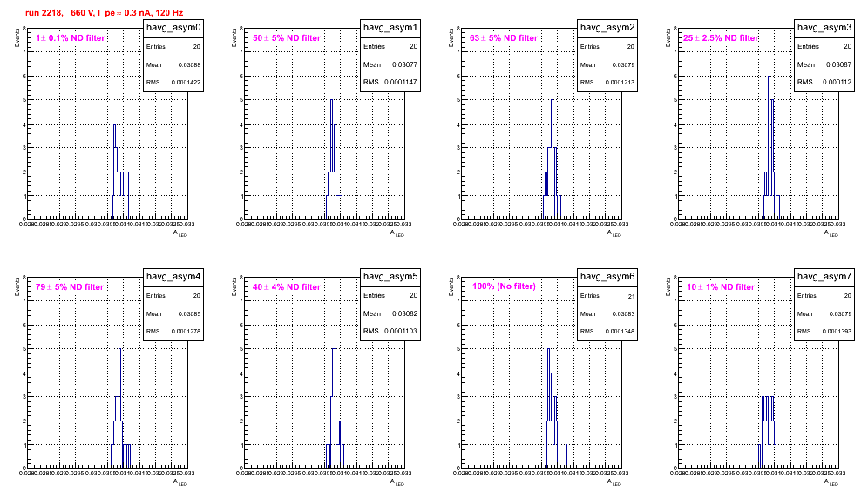Click the RMS value 0.0001147
868x498 pixels.
pos(402,83)
